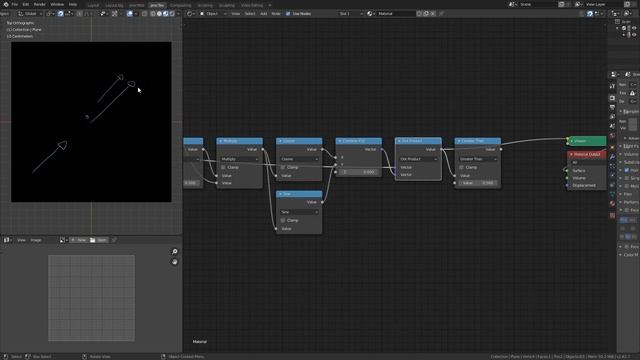640x360 pixels.
Task: Open node editor Node menu
Action: 276,13
